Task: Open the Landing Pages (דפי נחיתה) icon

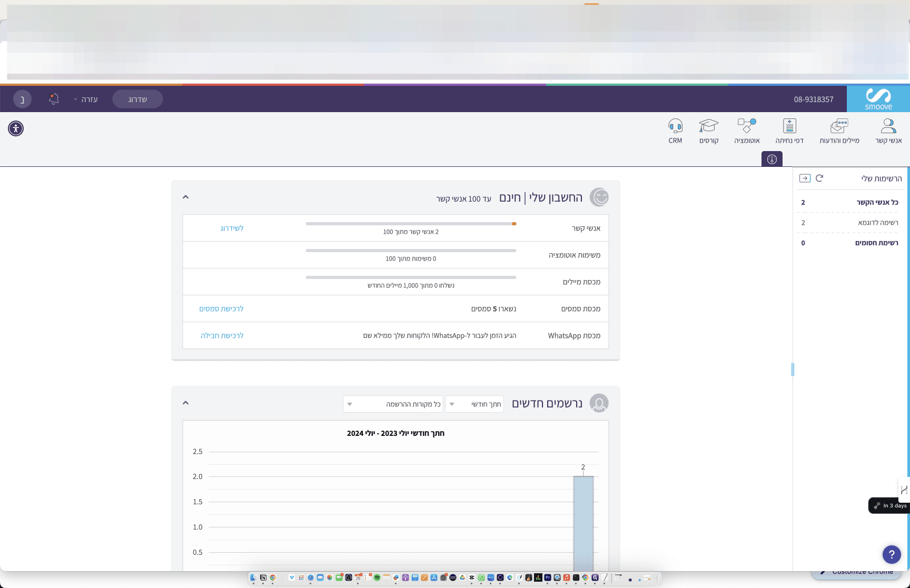Action: pos(789,131)
